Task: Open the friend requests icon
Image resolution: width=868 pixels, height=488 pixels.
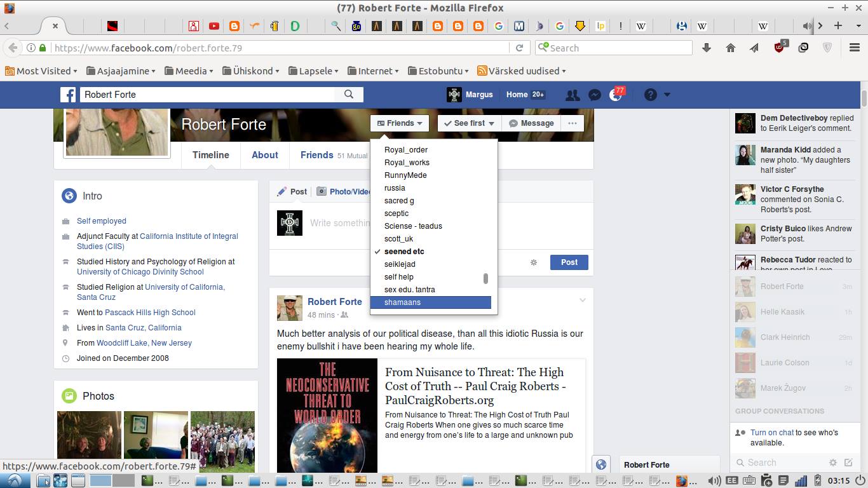Action: pos(573,95)
